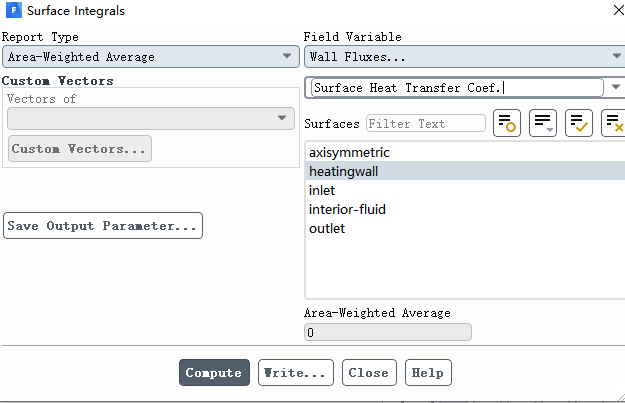625x403 pixels.
Task: Open the surface list grouping options icon
Action: point(543,124)
